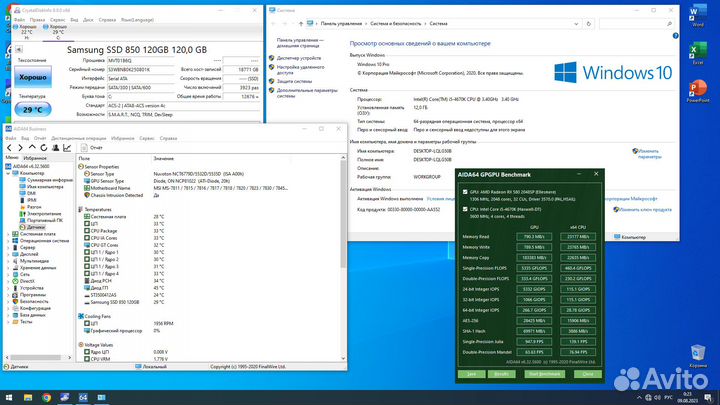
Task: Open Диспетчер устройств link
Action: click(298, 58)
